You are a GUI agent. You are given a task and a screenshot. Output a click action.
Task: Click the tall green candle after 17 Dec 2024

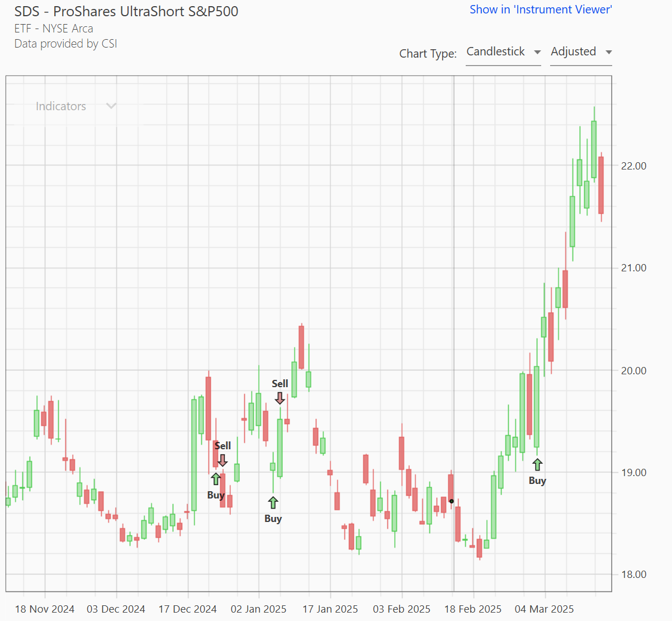pos(194,454)
